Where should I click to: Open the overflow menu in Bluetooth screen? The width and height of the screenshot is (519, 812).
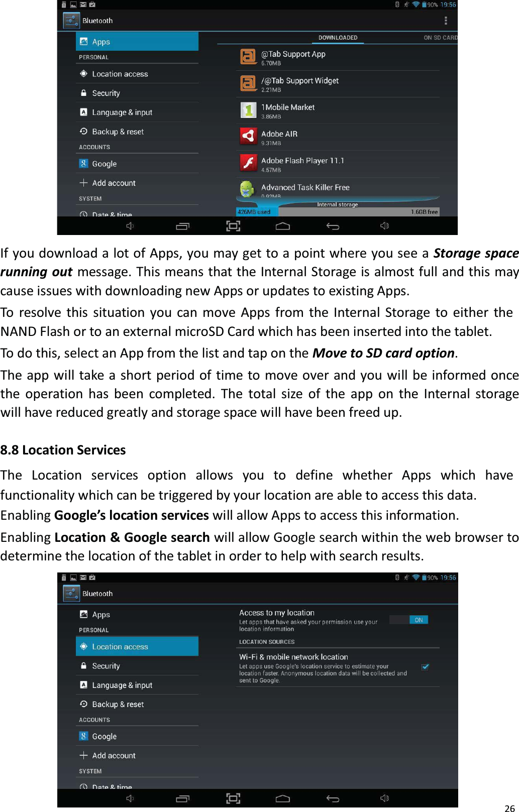(445, 20)
